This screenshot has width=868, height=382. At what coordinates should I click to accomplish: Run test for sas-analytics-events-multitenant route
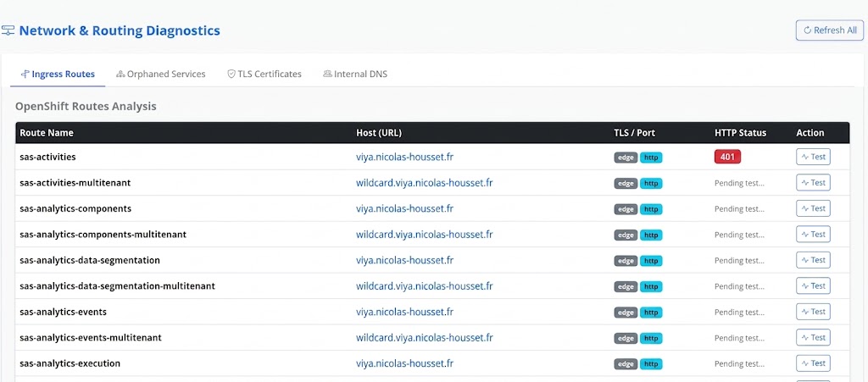pos(813,337)
